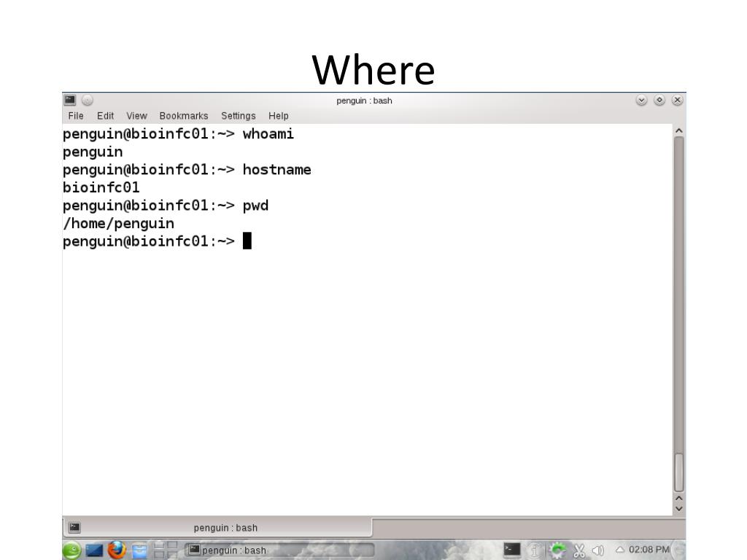Click the round pin button beside title bar icon
Screen dimensions: 747x560
(88, 100)
